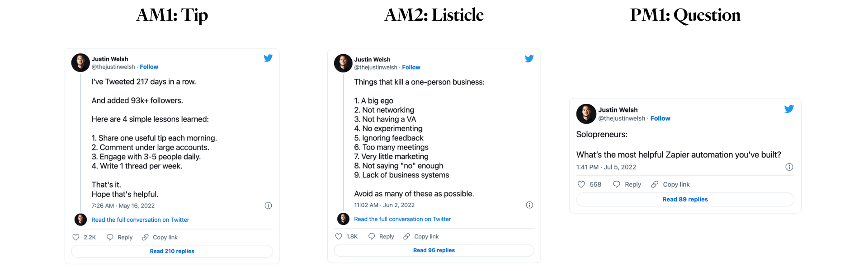Click Justin Welsh's avatar on the Question tweet
The width and height of the screenshot is (868, 271).
[x=586, y=114]
